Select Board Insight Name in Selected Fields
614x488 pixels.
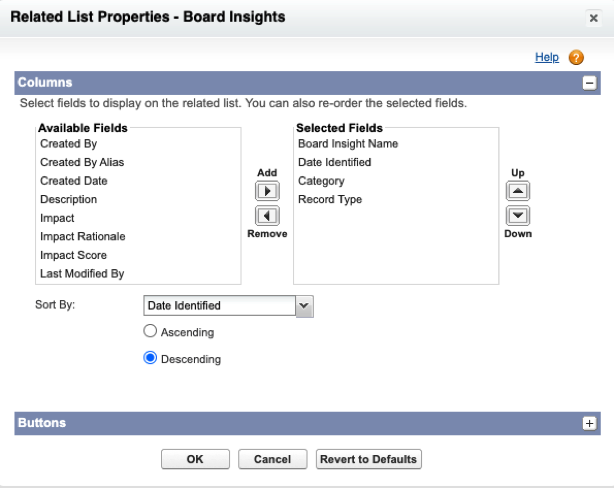(x=348, y=144)
